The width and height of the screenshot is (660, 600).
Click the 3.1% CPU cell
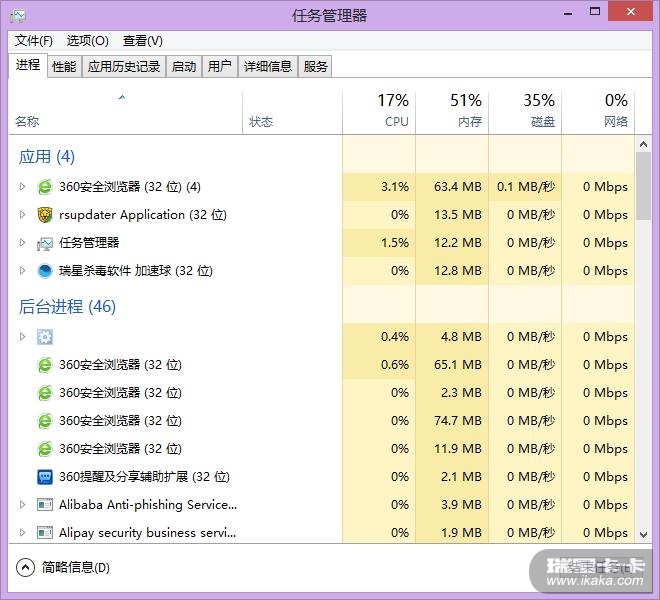click(x=379, y=187)
